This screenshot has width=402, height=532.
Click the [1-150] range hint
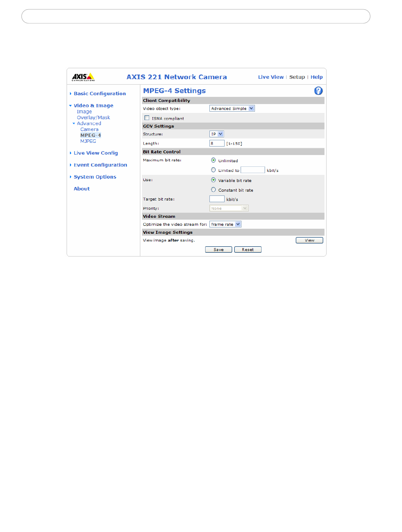[234, 144]
